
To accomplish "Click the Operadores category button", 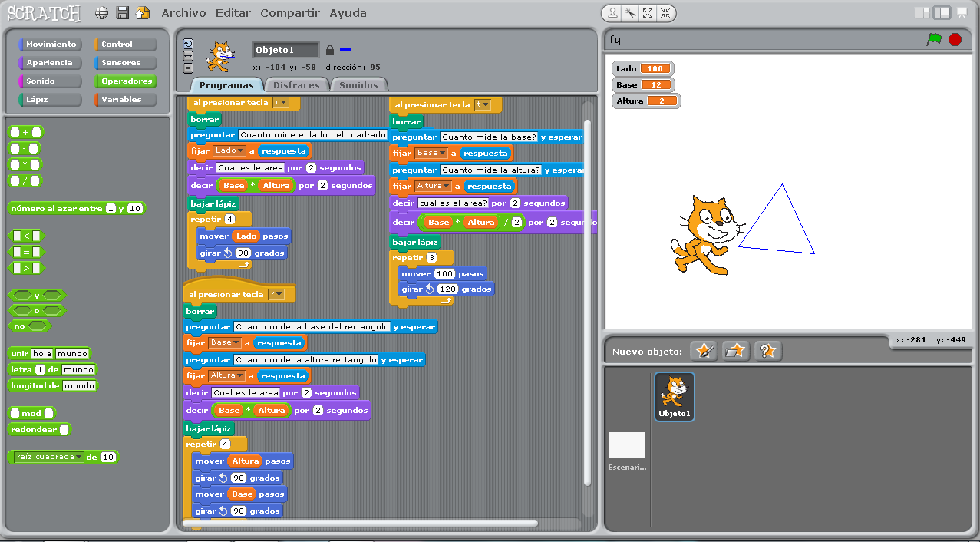I will click(x=124, y=81).
